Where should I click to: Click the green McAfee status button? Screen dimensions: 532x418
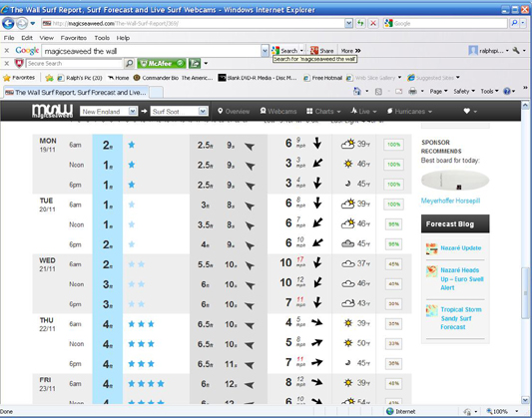[x=162, y=63]
